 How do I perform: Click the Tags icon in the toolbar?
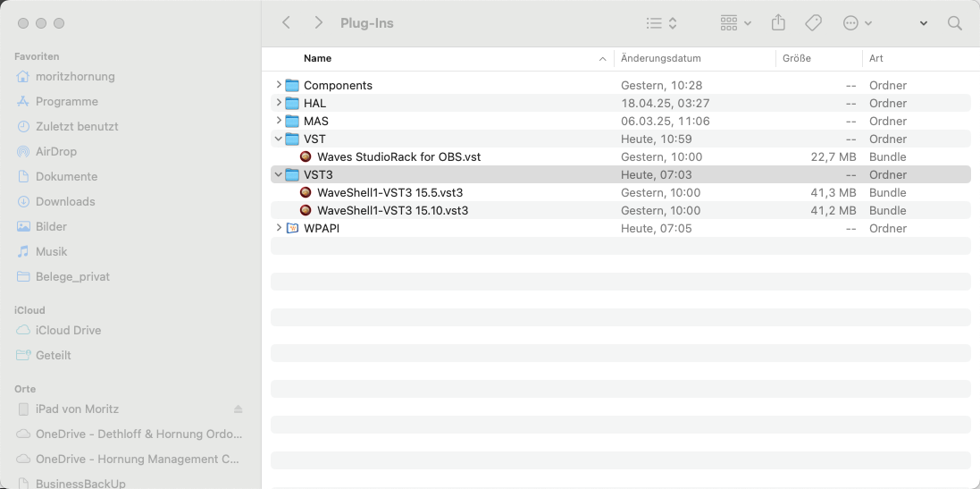(x=813, y=23)
